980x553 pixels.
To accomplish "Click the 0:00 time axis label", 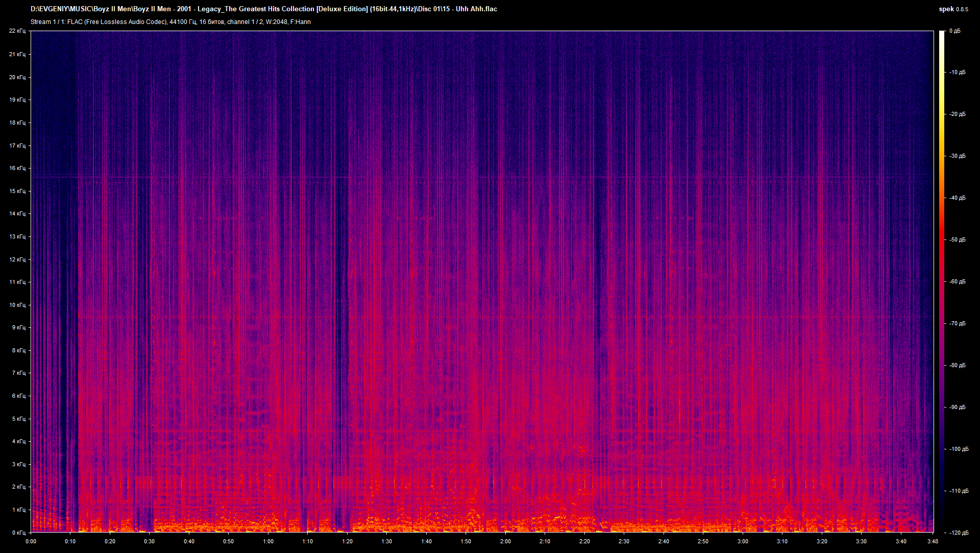I will pyautogui.click(x=31, y=542).
